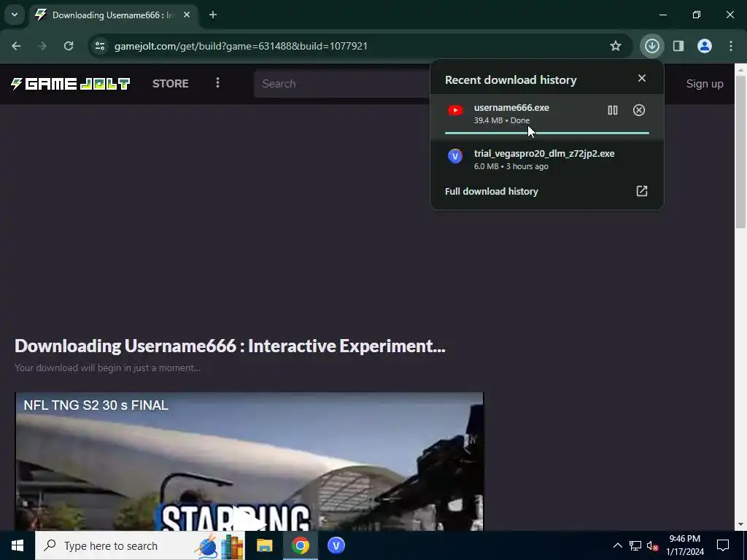Select the username666.exe file name
747x560 pixels.
point(511,108)
